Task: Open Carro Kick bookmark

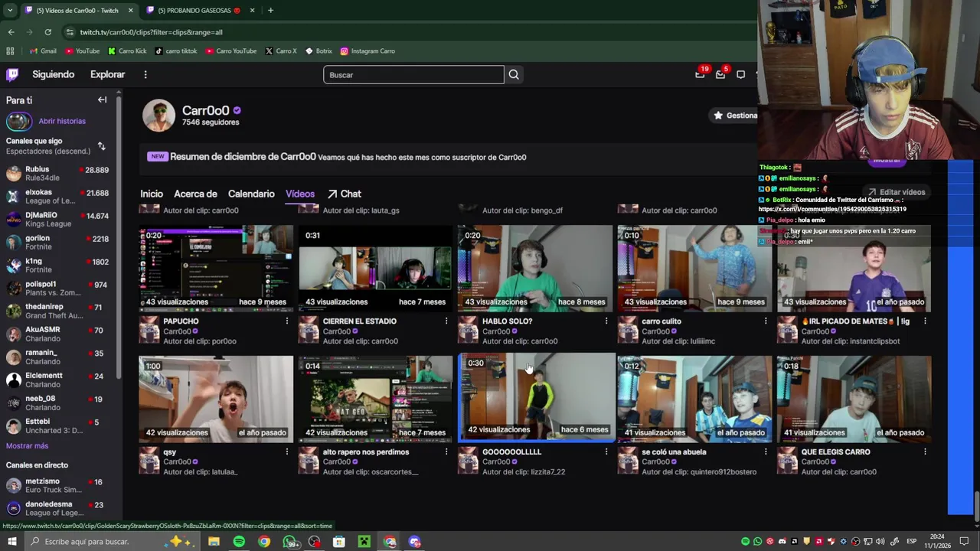Action: point(127,51)
